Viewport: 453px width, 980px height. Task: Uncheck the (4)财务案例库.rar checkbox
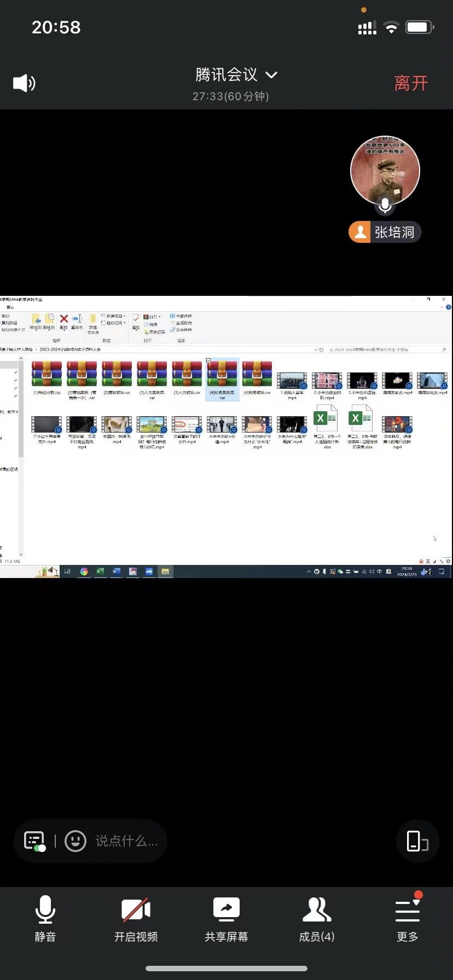[x=208, y=361]
